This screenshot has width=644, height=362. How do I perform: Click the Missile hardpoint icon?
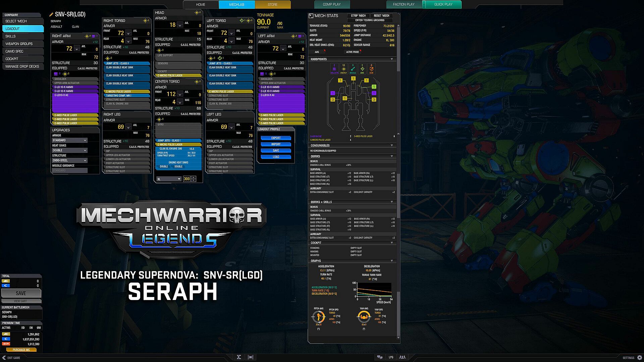353,69
